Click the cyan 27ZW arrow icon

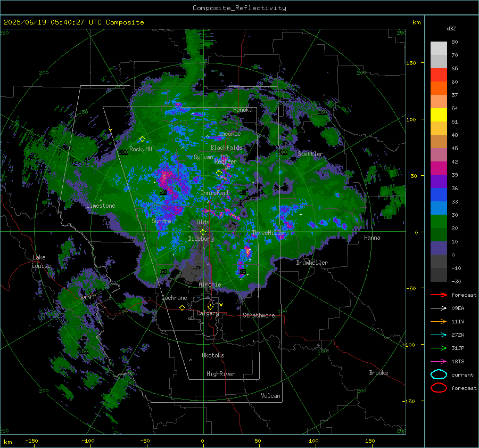coord(439,335)
